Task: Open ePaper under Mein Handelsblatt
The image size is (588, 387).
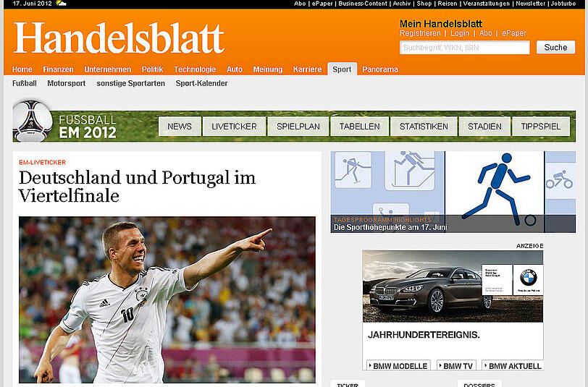Action: pyautogui.click(x=514, y=33)
